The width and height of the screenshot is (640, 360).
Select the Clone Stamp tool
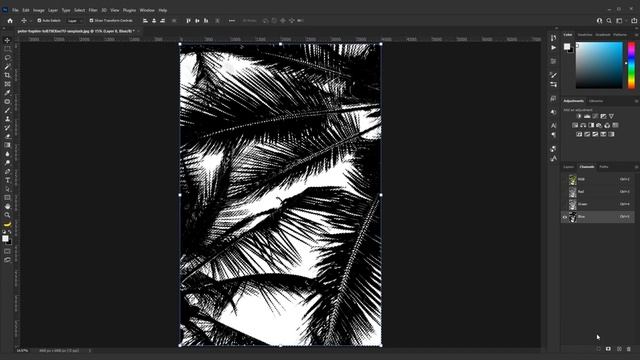coord(7,119)
